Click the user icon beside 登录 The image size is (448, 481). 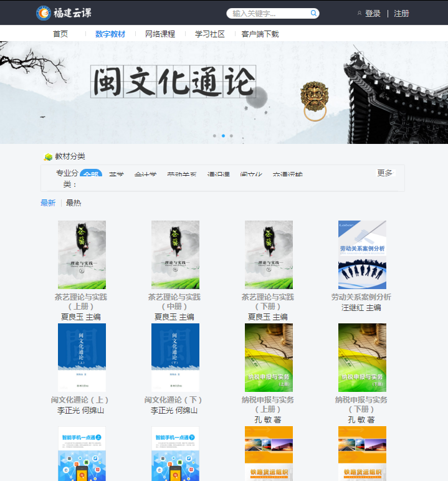(359, 13)
